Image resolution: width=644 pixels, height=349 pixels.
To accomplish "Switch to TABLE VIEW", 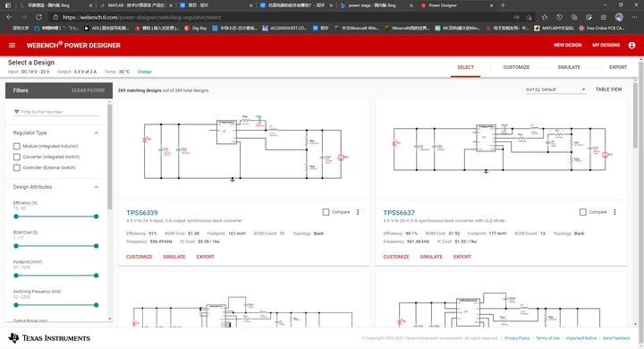I will coord(609,89).
